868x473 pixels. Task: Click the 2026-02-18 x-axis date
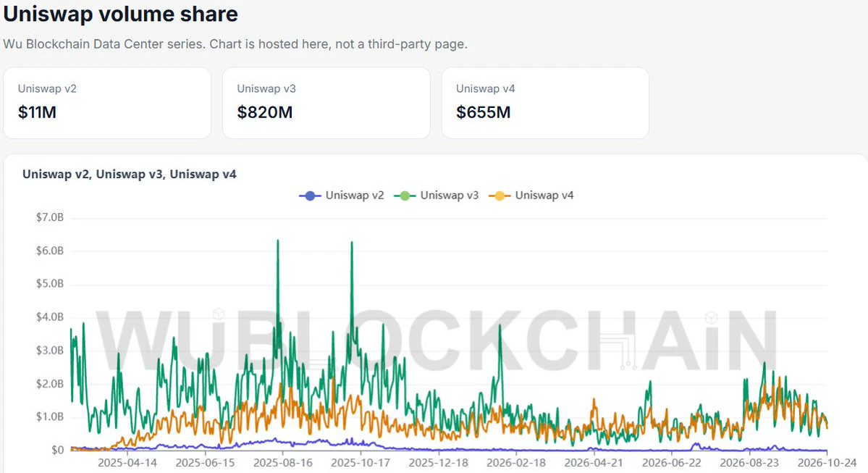[516, 462]
